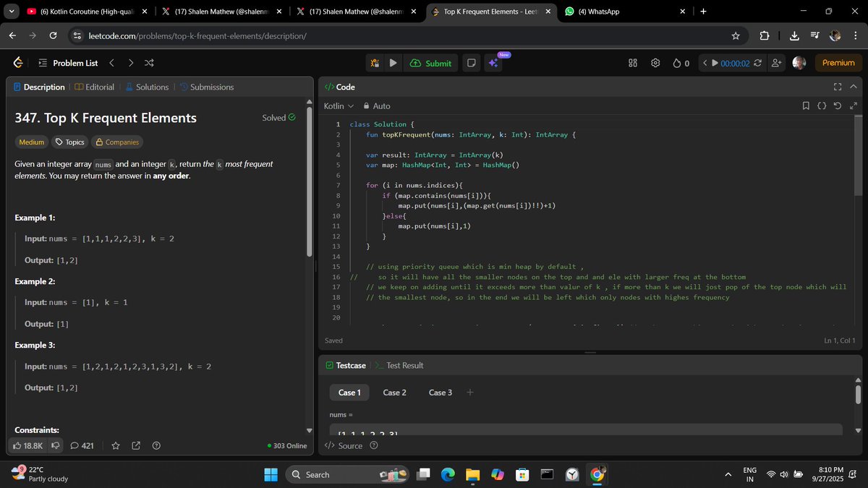The width and height of the screenshot is (868, 488).
Task: Switch to the Editorial tab
Action: [x=94, y=87]
